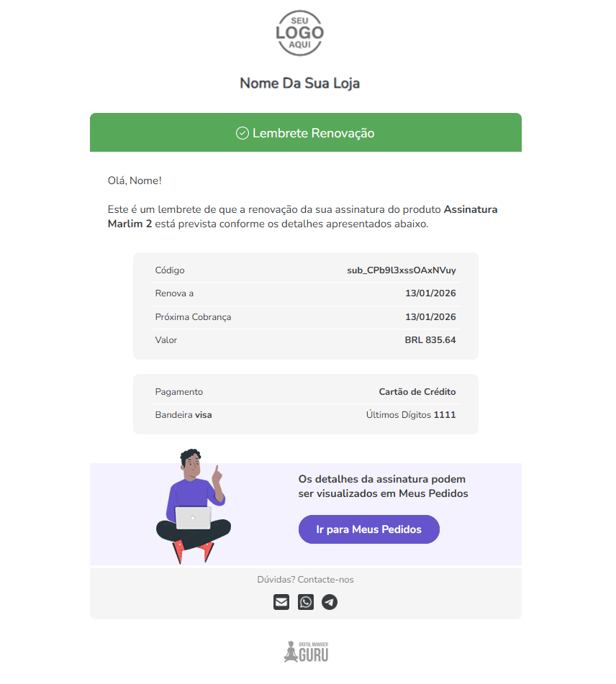
Task: Click the 'SEU LOGO AQUI' store logo
Action: click(x=299, y=33)
